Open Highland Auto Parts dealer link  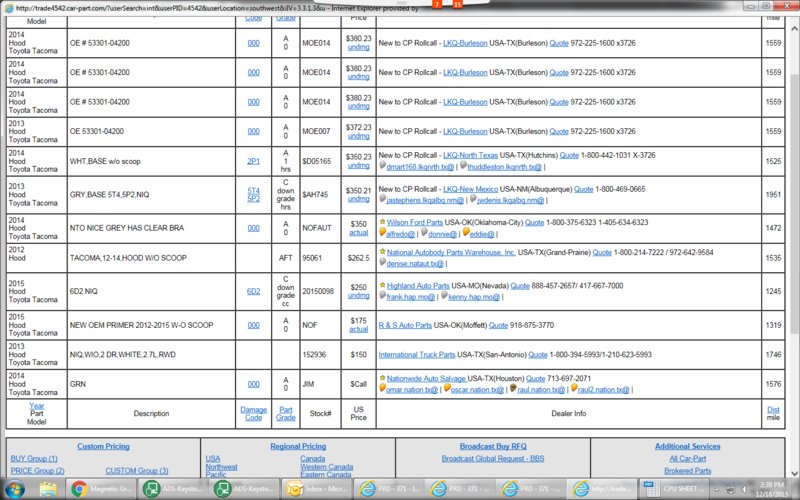click(418, 286)
